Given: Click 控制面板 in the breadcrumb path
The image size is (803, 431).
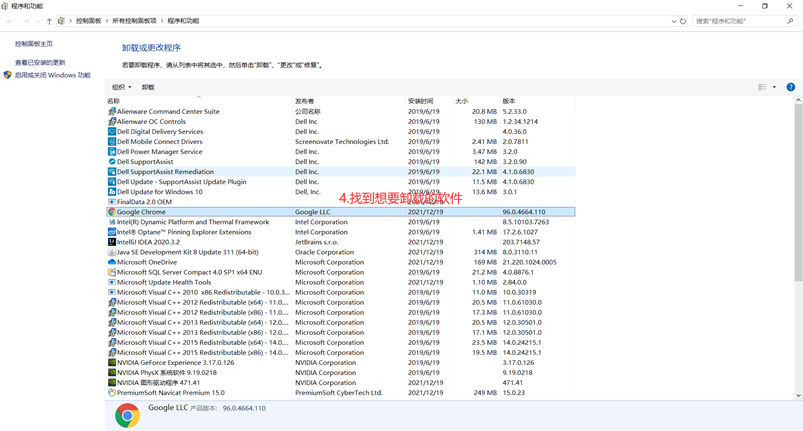Looking at the screenshot, I should pos(89,21).
